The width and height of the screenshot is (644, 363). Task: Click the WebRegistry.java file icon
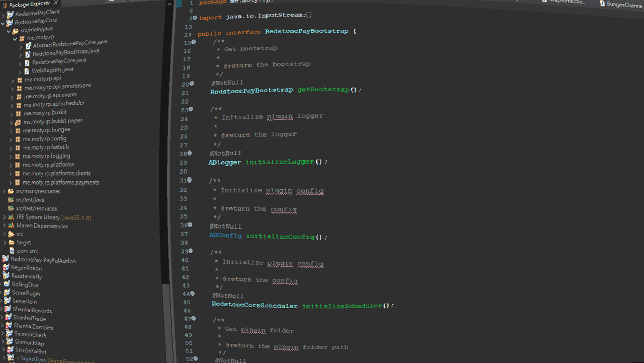[27, 71]
